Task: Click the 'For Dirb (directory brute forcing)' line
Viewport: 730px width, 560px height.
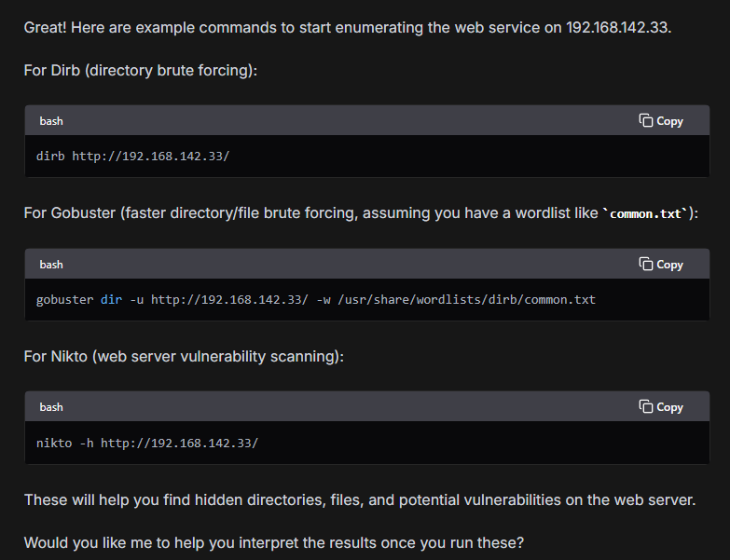Action: point(141,70)
